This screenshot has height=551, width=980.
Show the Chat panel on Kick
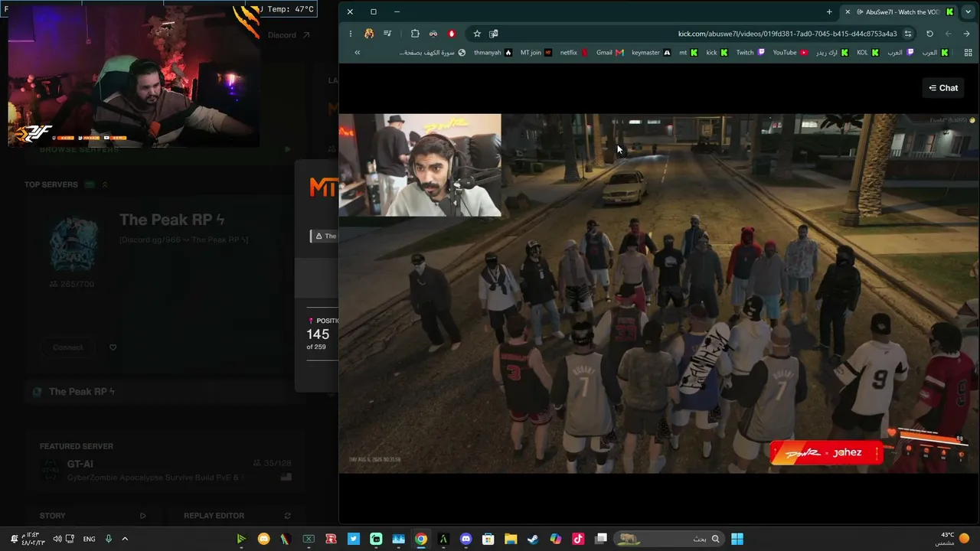click(943, 88)
